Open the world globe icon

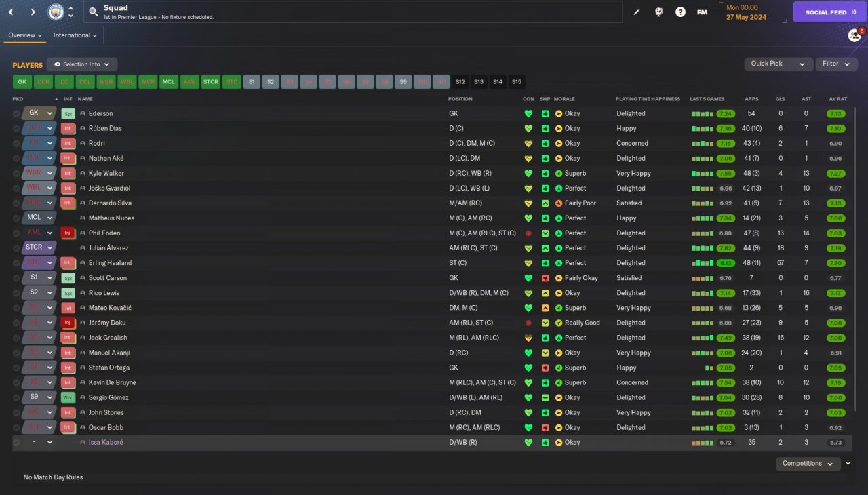[x=658, y=12]
